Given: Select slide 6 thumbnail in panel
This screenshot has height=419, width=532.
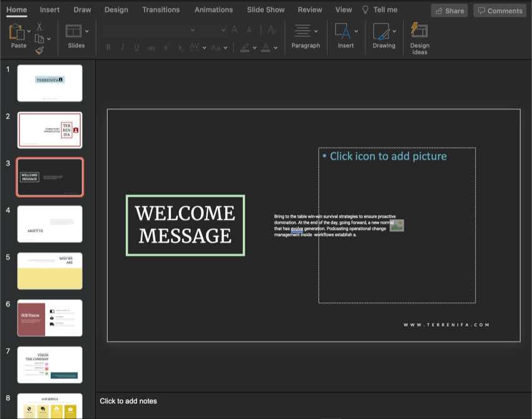Looking at the screenshot, I should point(49,318).
